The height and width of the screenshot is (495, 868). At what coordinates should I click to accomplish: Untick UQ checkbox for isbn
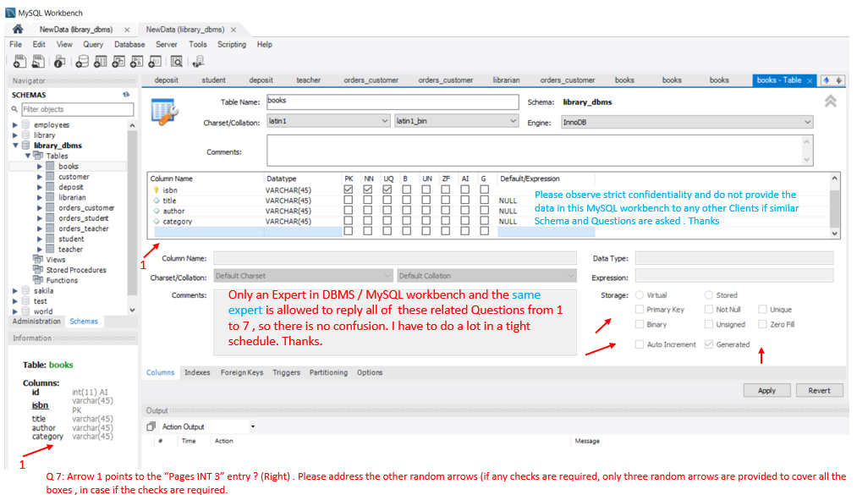click(x=387, y=190)
